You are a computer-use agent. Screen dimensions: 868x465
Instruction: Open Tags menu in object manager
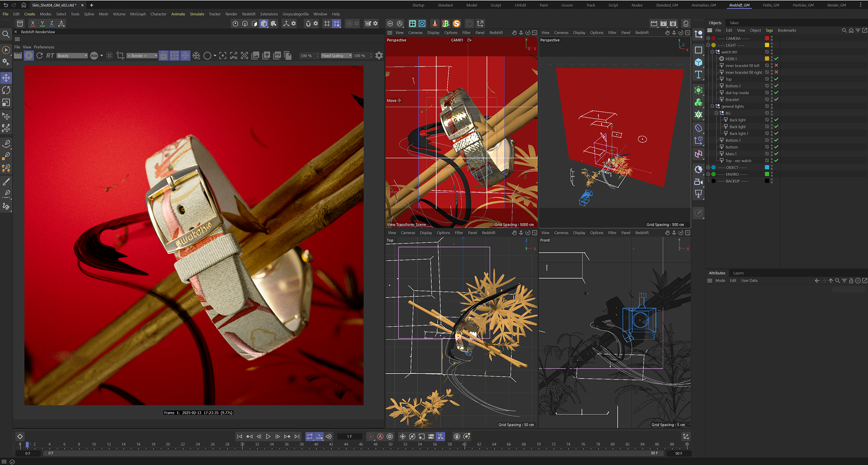click(x=769, y=30)
